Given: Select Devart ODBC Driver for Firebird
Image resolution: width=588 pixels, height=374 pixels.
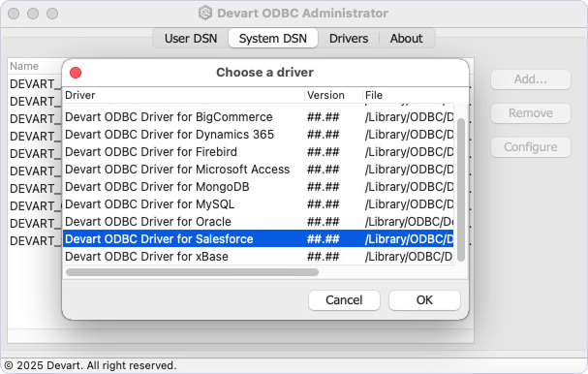Looking at the screenshot, I should point(258,152).
